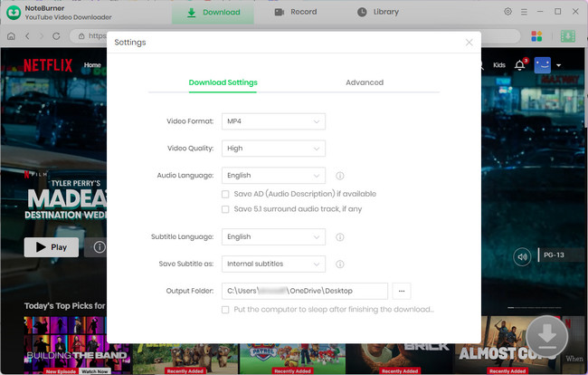This screenshot has width=588, height=375.
Task: Select the Download Settings tab
Action: coord(223,82)
